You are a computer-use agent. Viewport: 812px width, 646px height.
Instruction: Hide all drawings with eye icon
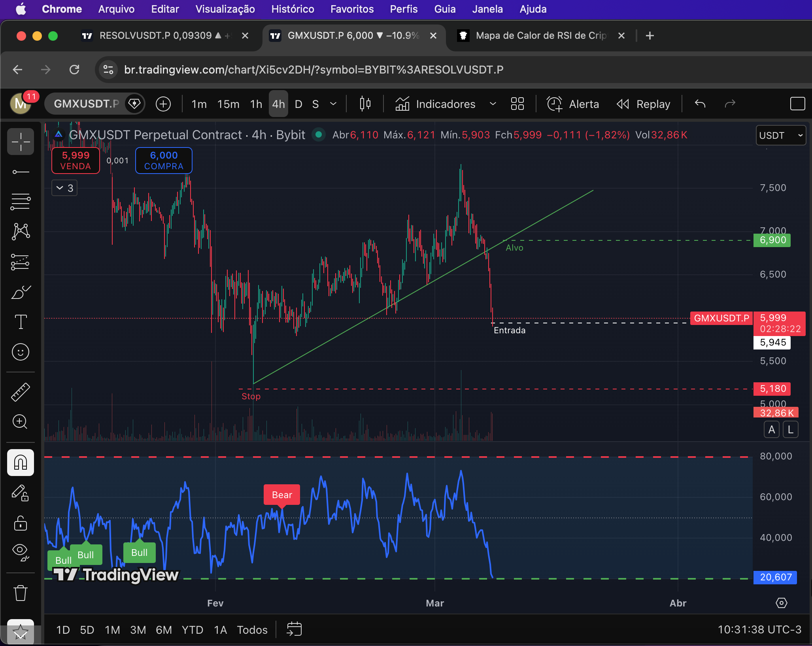point(21,552)
